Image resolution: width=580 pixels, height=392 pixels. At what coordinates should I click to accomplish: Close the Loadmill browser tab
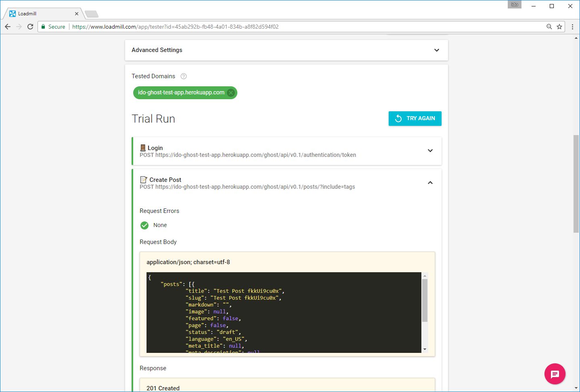point(77,14)
